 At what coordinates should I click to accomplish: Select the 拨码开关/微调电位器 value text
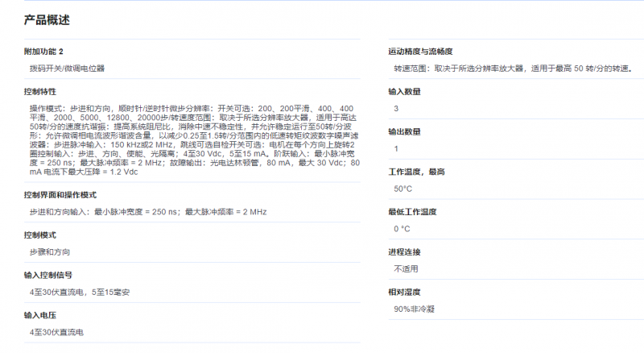pos(67,69)
